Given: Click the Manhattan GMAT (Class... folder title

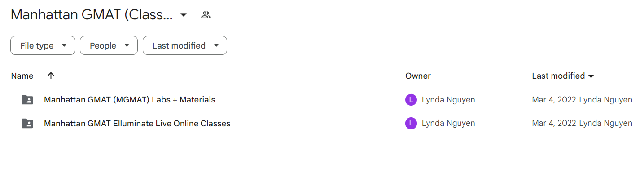Looking at the screenshot, I should tap(92, 15).
